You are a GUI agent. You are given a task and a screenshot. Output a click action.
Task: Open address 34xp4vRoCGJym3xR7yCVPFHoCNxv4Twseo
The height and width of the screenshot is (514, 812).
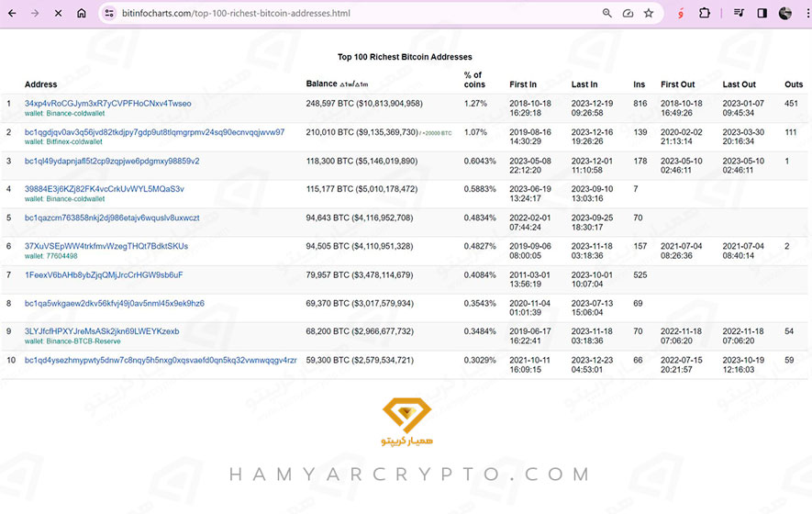[107, 104]
